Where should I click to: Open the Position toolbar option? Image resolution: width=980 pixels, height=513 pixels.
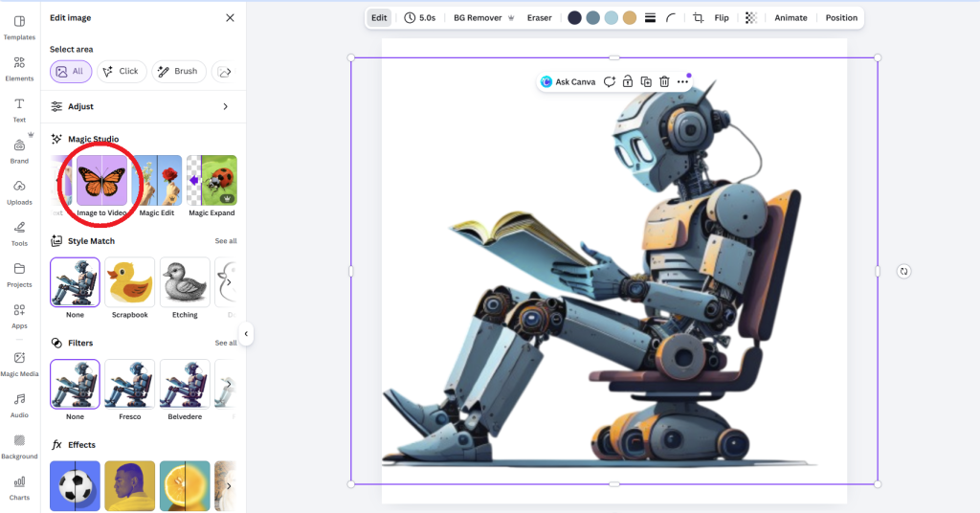pyautogui.click(x=841, y=17)
